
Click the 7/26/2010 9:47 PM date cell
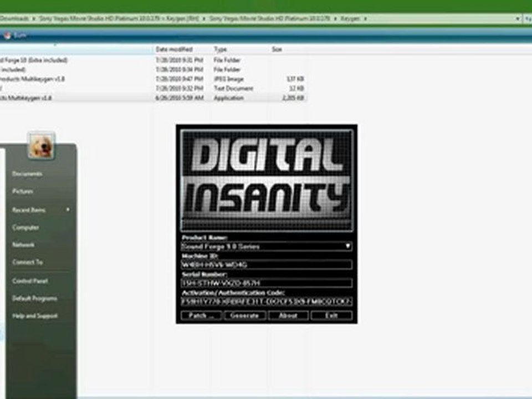click(180, 79)
